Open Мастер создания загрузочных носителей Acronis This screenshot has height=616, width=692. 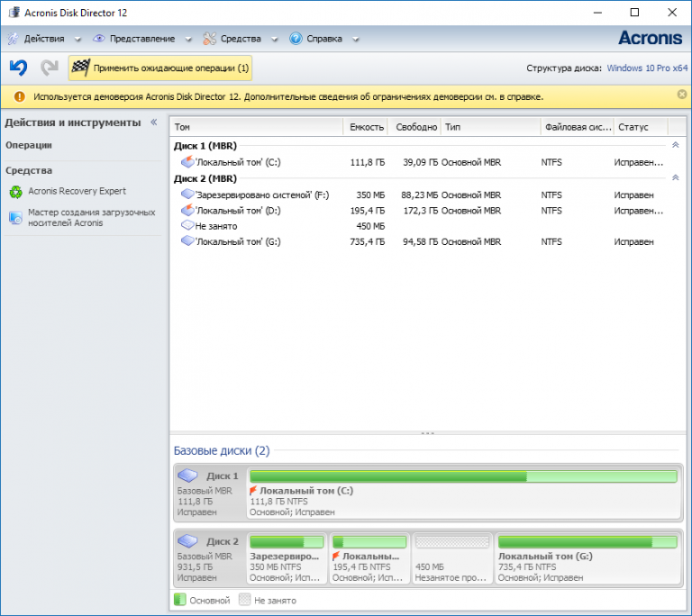point(91,218)
